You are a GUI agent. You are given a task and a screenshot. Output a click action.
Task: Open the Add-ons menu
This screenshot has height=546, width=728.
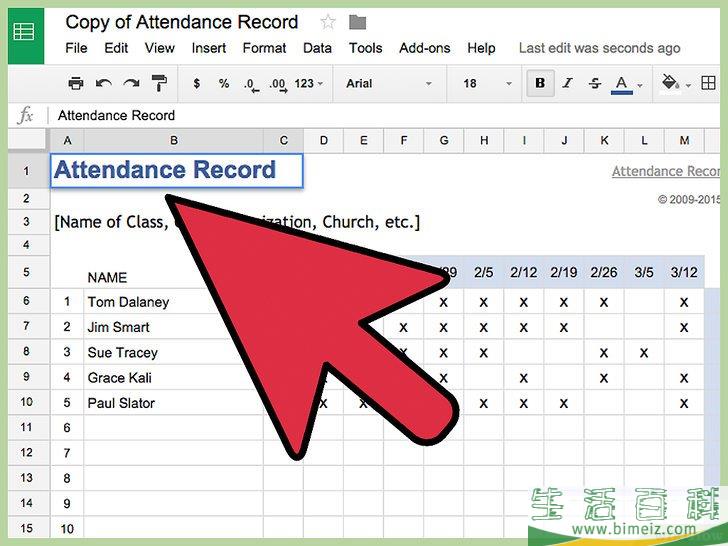(x=424, y=48)
